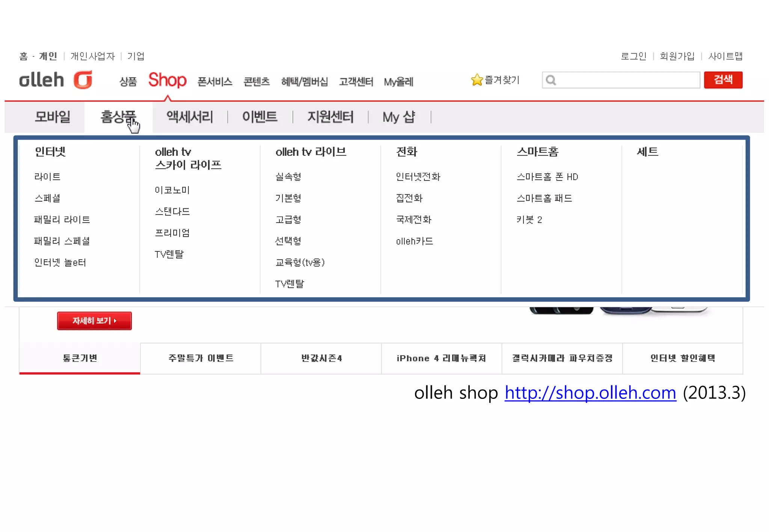
Task: Open the 혜택/멤버십 menu
Action: [x=305, y=81]
